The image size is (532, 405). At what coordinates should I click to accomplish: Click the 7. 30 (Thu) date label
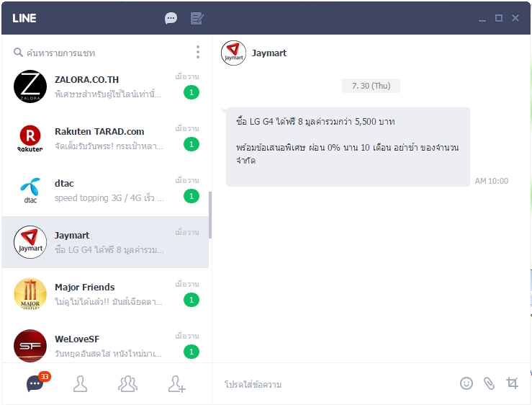pos(371,86)
